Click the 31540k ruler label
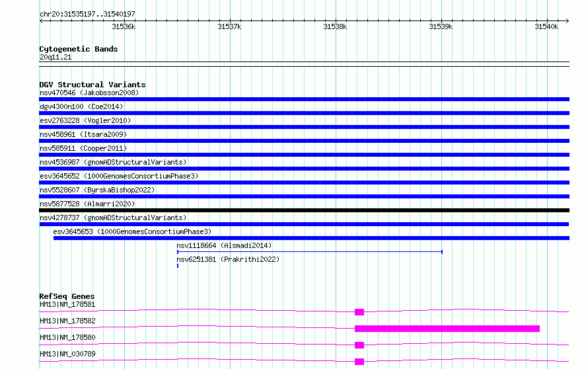Screen dimensions: 588x369 click(546, 26)
